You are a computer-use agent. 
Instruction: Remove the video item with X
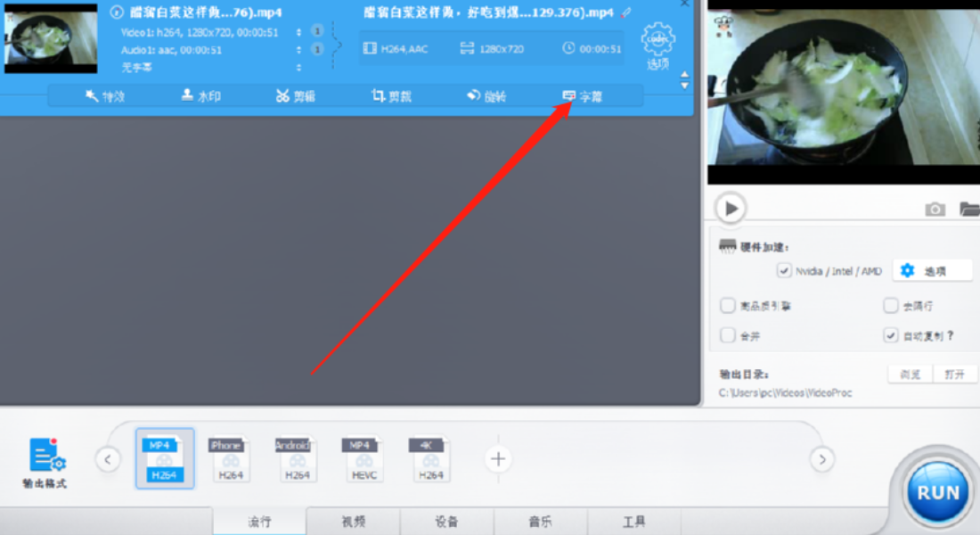point(684,4)
